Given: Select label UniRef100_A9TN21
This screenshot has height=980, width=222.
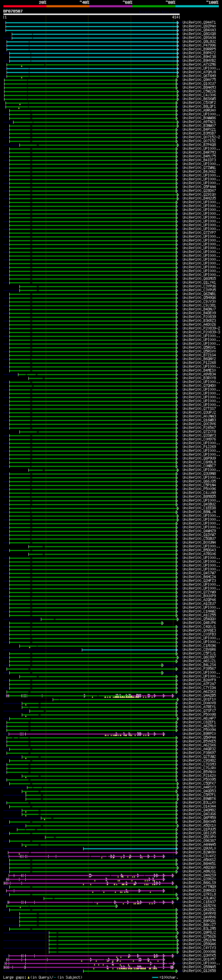Looking at the screenshot, I should pyautogui.click(x=199, y=122).
